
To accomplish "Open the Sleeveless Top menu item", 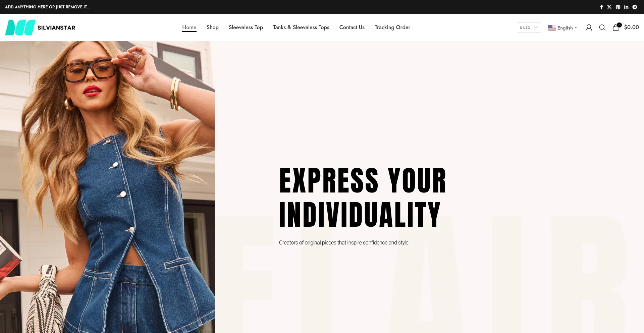I will [x=246, y=27].
